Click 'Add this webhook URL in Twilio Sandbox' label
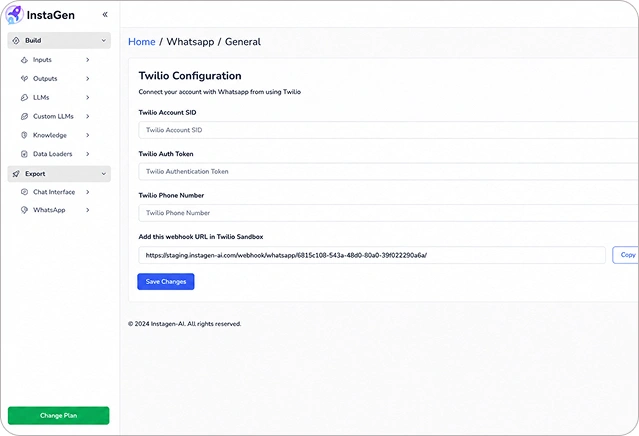The width and height of the screenshot is (639, 436). coord(201,237)
